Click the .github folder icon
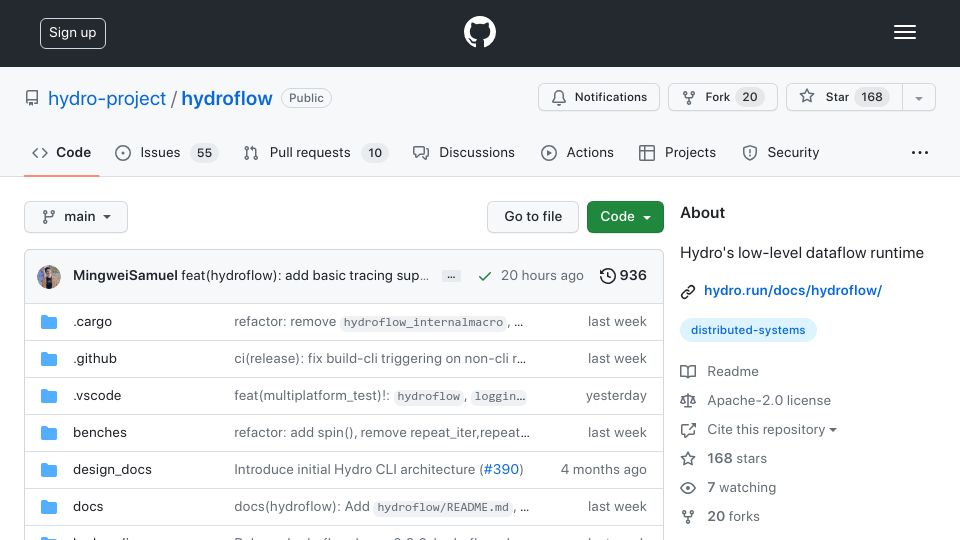 click(49, 359)
